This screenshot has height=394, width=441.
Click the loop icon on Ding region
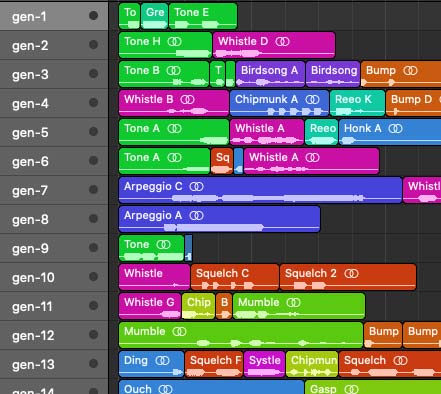(x=163, y=361)
